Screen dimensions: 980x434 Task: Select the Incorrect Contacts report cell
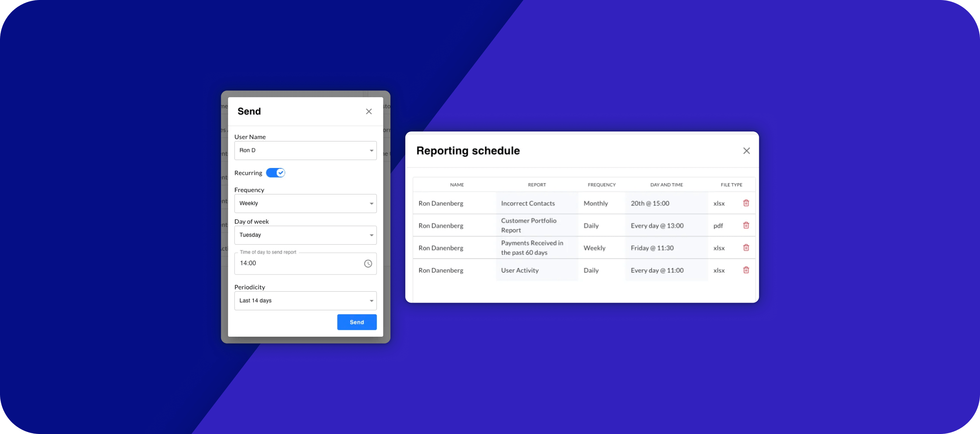click(528, 203)
